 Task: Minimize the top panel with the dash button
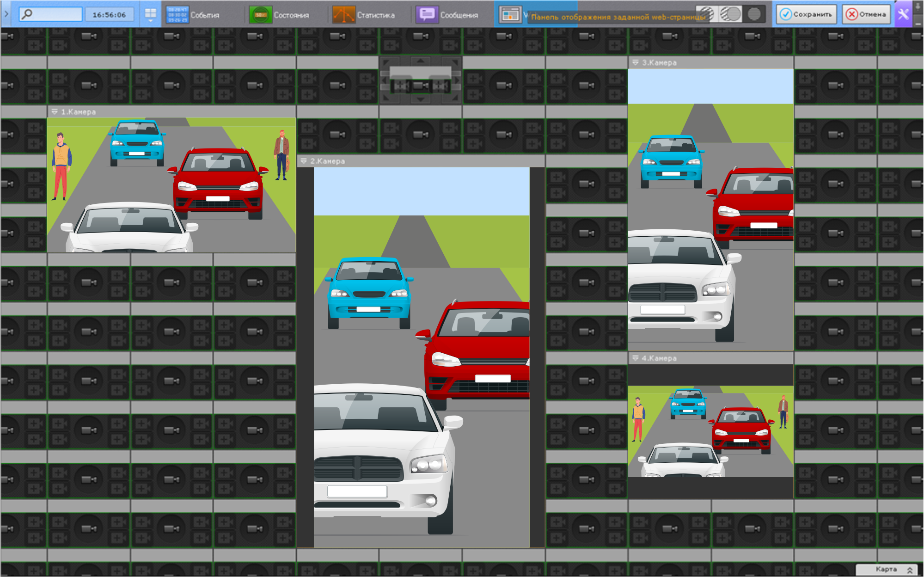click(918, 22)
